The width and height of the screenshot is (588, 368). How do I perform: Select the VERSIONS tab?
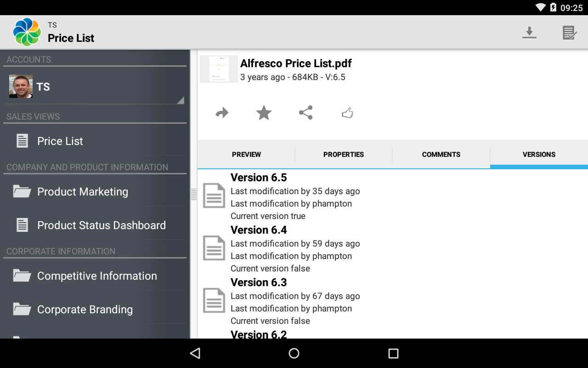pyautogui.click(x=539, y=155)
